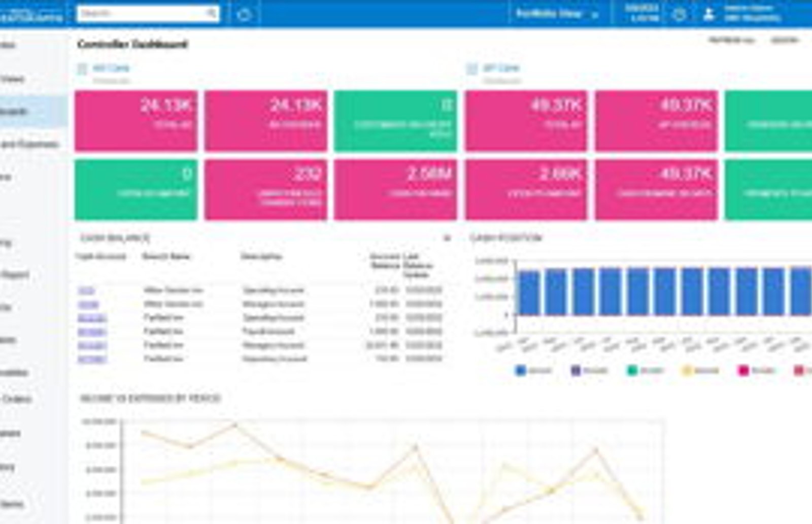812x524 pixels.
Task: Open the 49.37K AP Overdue tile
Action: click(656, 121)
